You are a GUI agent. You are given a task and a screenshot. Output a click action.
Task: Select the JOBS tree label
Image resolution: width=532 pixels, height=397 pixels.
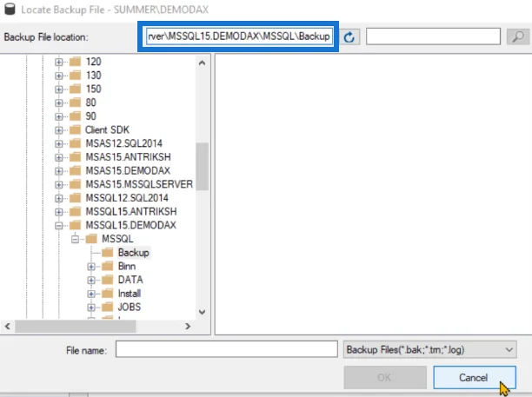130,308
